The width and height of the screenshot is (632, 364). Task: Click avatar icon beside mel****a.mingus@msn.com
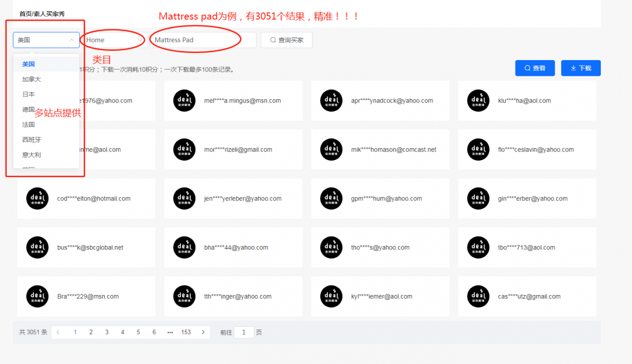click(184, 101)
